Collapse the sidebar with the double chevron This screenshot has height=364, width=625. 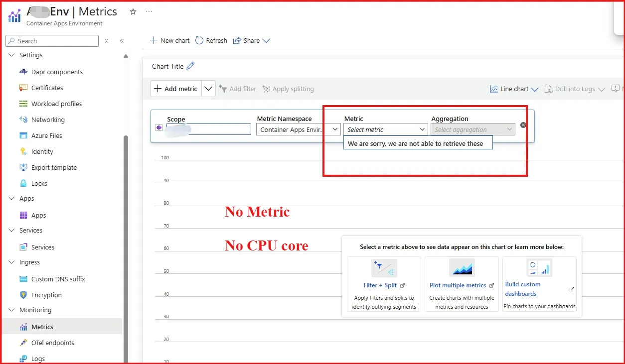[122, 41]
